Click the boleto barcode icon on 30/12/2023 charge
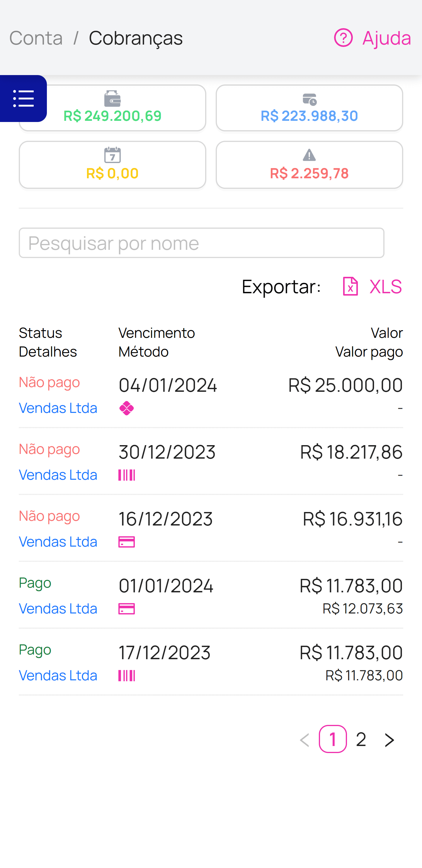Screen dimensions: 422x868 point(127,475)
